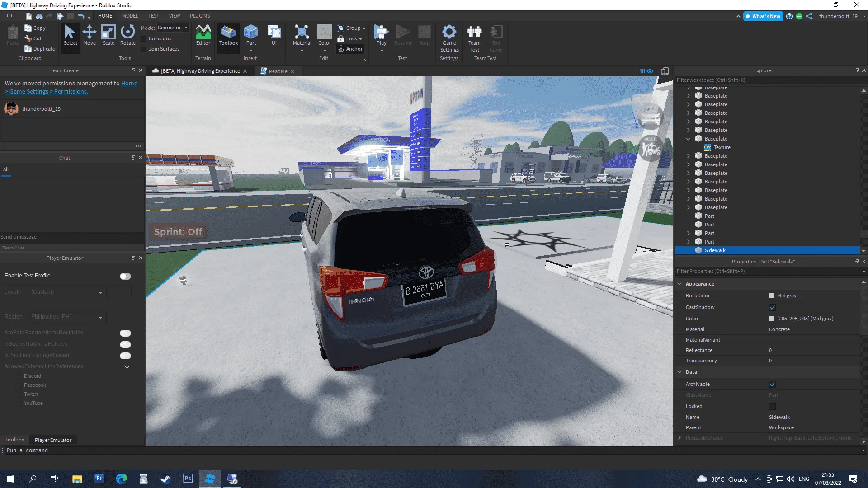Click the What's New button

coord(763,16)
